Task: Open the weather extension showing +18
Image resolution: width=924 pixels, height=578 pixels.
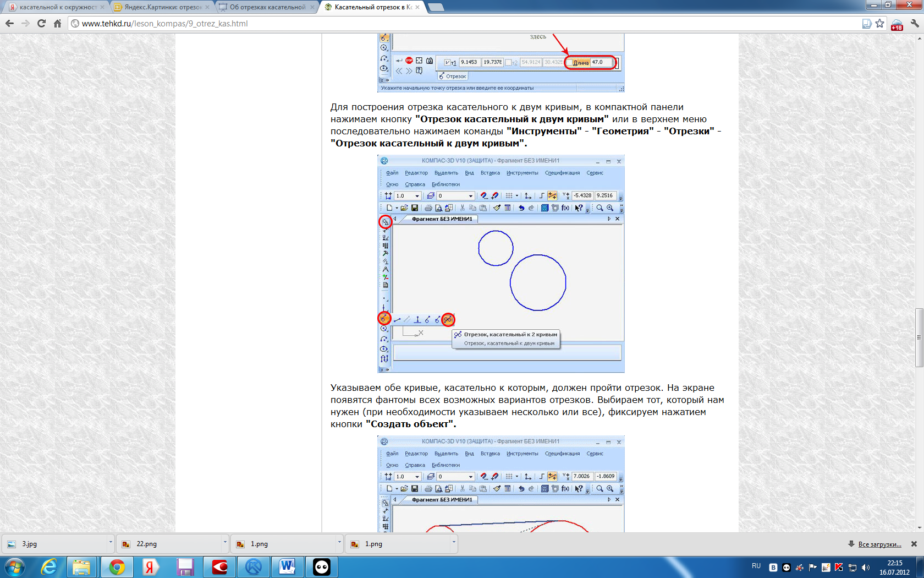Action: pos(897,24)
